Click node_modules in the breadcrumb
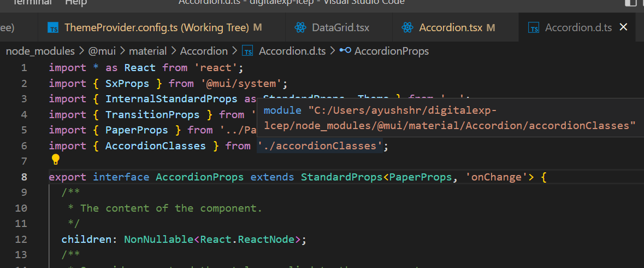Screen dimensions: 644x268 click(40, 51)
